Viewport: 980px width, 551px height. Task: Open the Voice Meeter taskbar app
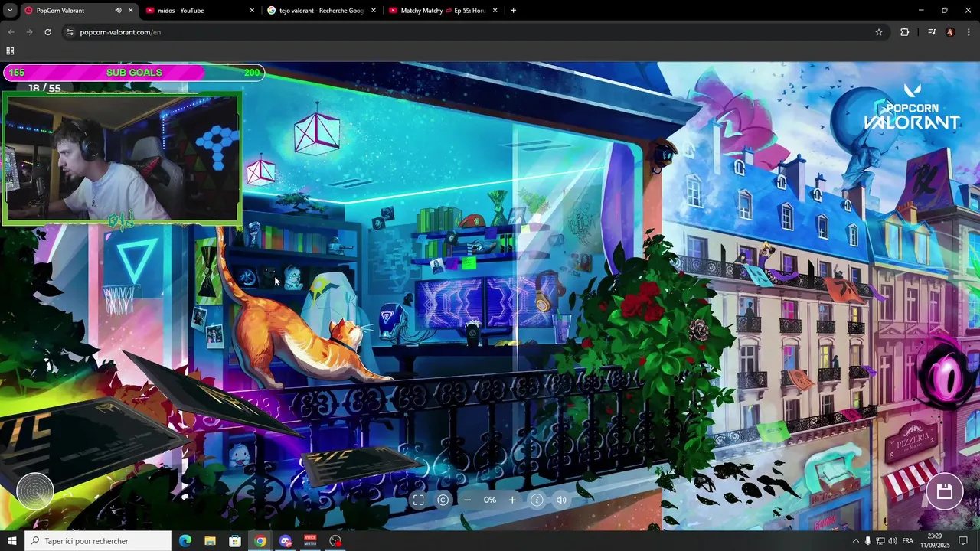click(310, 541)
